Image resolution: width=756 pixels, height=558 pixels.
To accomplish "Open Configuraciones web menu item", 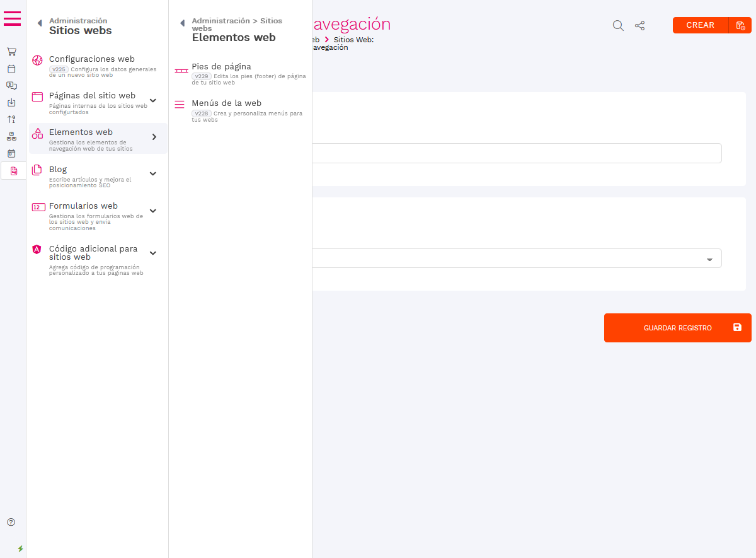I will coord(91,59).
